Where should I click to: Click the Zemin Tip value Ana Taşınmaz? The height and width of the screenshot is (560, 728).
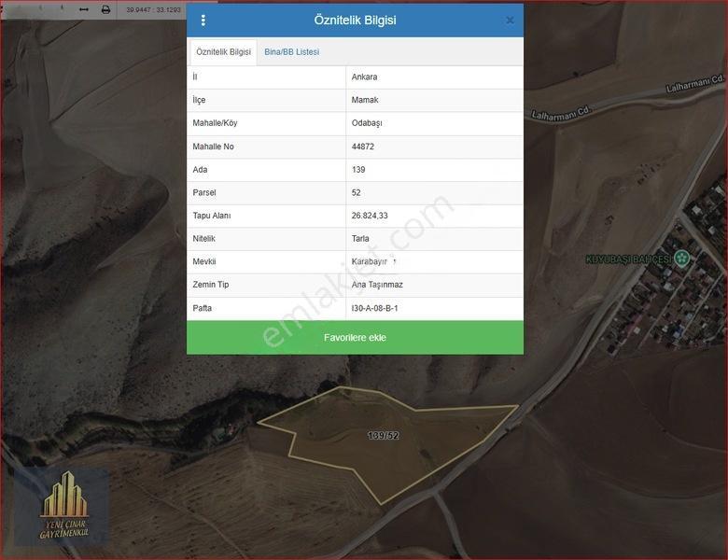click(377, 285)
